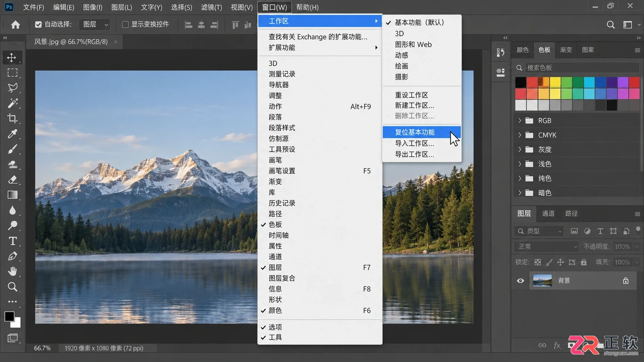
Task: Select the Magic Wand tool
Action: (12, 103)
